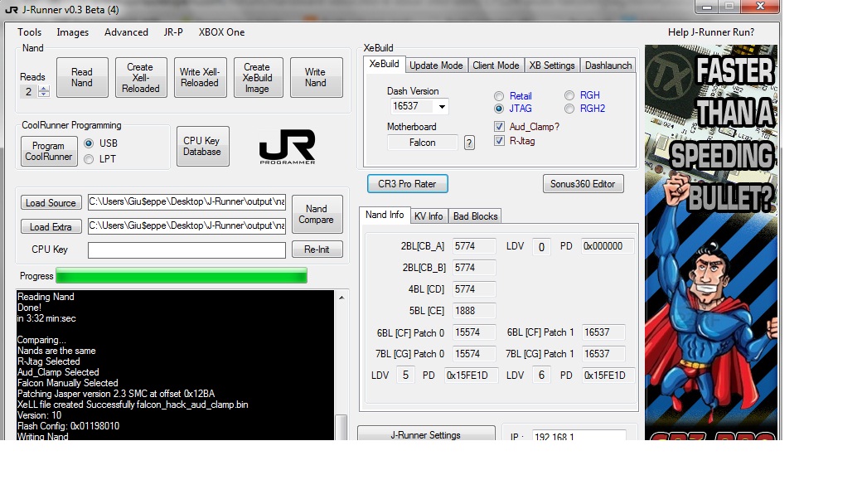
Task: Toggle the Aud_Clamp? checkbox
Action: [499, 127]
